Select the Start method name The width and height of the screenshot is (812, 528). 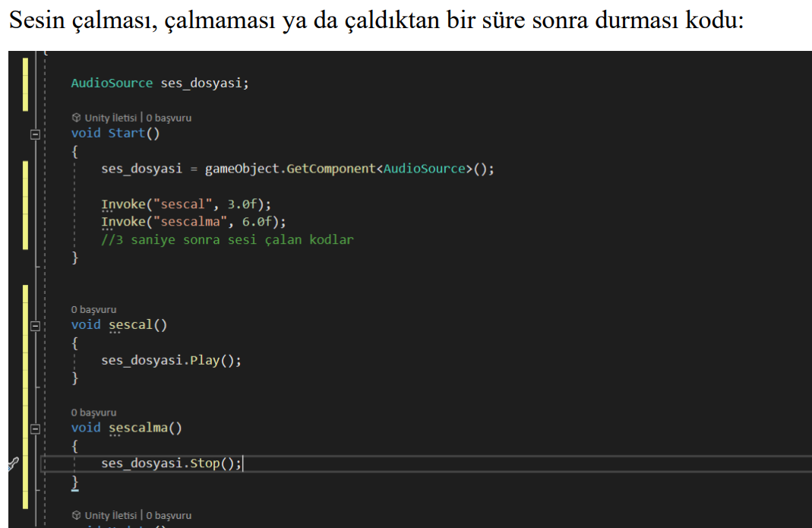[127, 133]
